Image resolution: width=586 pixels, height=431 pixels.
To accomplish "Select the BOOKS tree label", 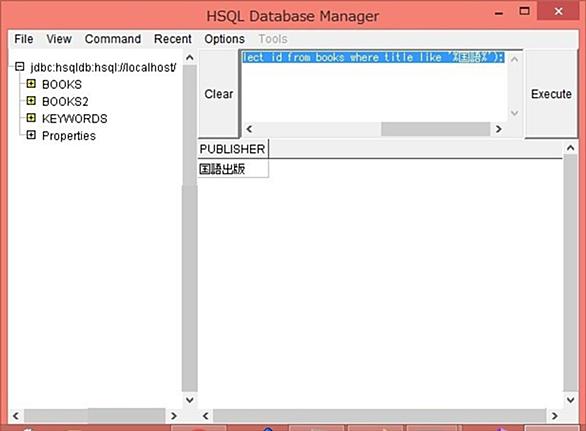I will 62,84.
